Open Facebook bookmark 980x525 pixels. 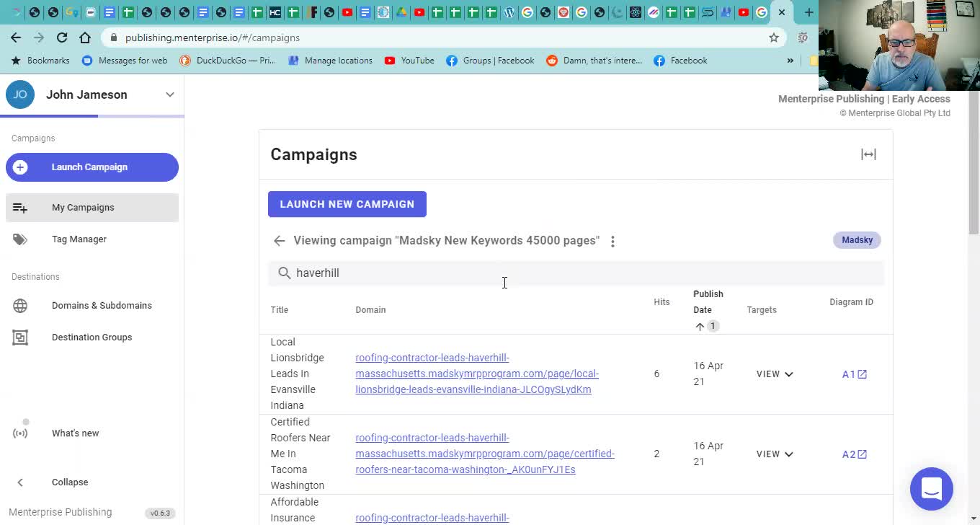(x=680, y=61)
